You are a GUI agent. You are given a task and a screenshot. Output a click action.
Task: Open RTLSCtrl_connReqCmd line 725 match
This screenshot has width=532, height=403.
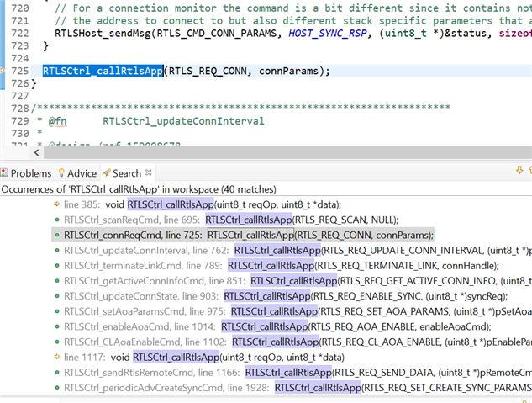click(243, 235)
